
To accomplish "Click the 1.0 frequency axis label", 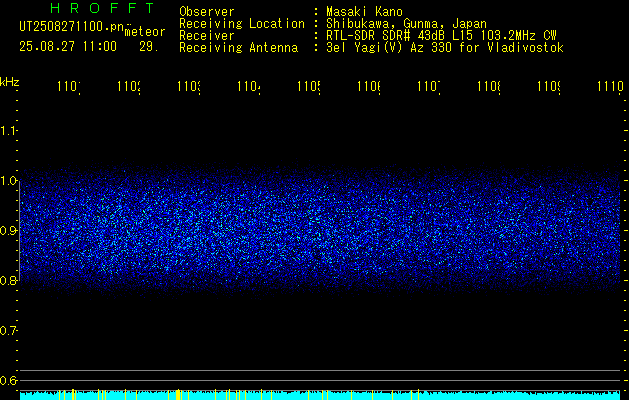I will click(x=8, y=181).
